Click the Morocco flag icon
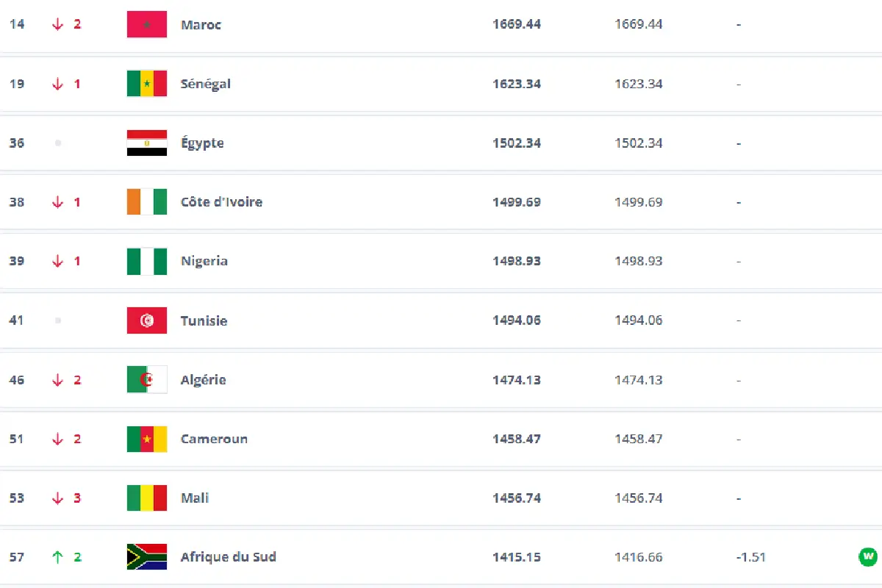This screenshot has height=588, width=882. [x=147, y=24]
